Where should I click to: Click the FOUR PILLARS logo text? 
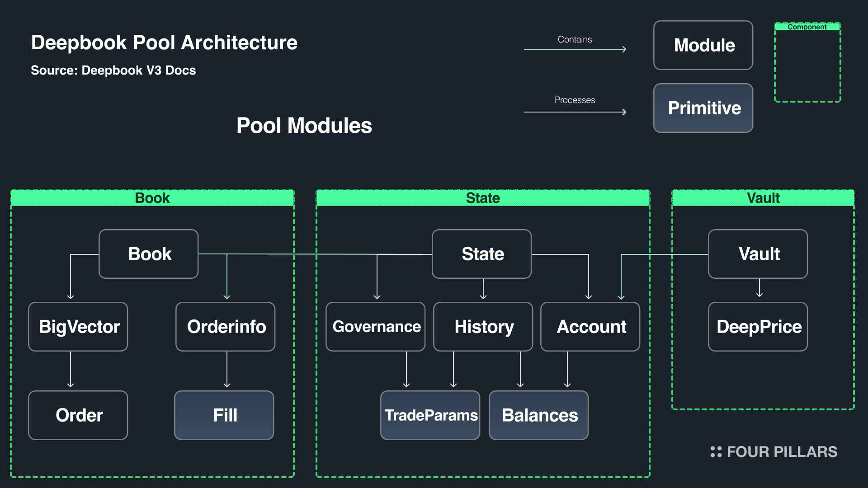tap(782, 452)
